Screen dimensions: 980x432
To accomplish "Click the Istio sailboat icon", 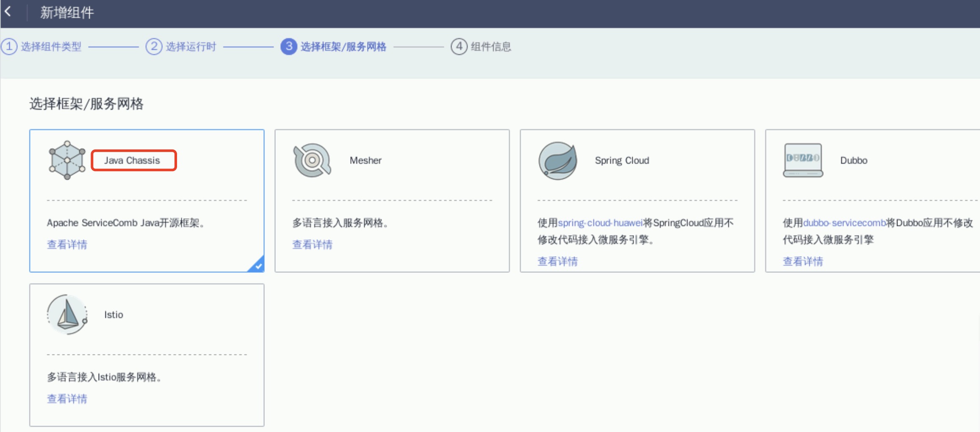I will (x=67, y=315).
